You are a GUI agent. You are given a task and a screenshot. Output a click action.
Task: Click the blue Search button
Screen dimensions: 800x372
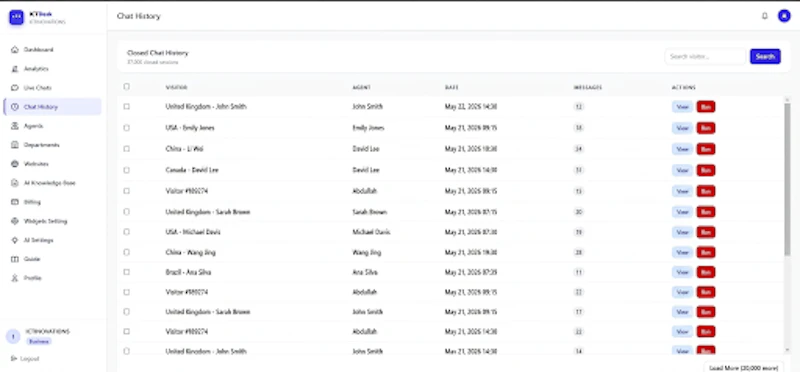(765, 57)
